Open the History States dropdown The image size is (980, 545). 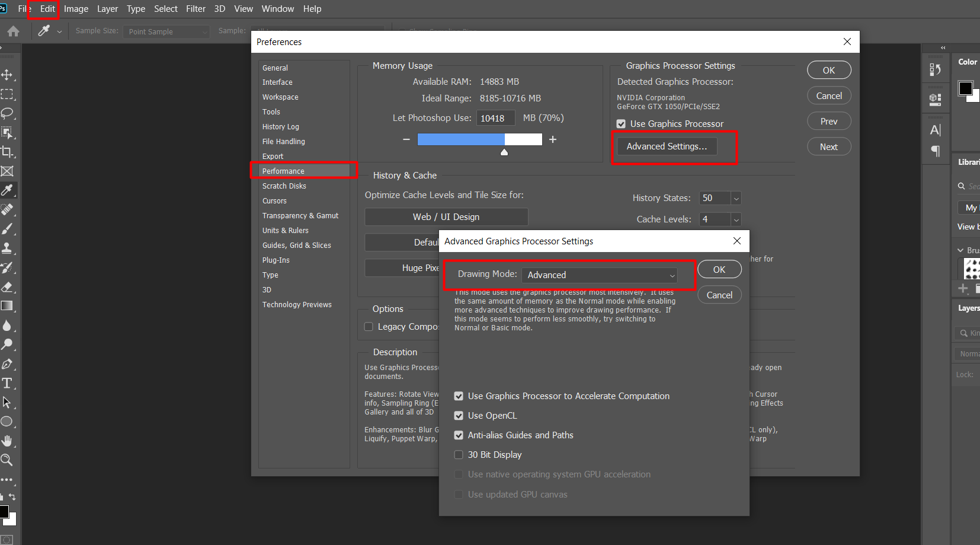[735, 197]
